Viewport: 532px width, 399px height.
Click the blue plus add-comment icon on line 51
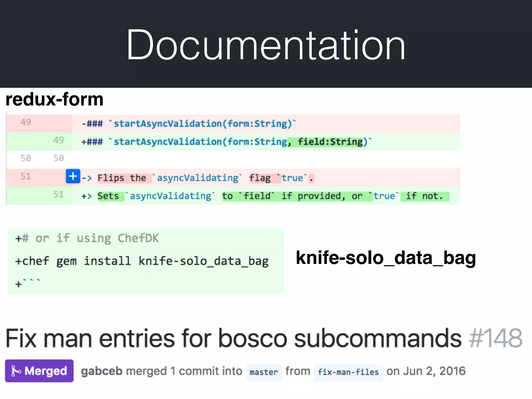click(x=73, y=176)
